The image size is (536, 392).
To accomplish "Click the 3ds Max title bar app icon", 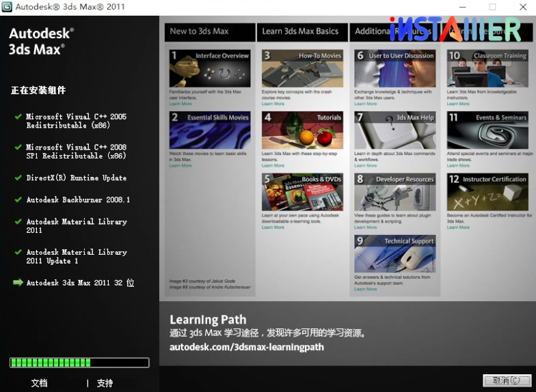I will tap(7, 7).
